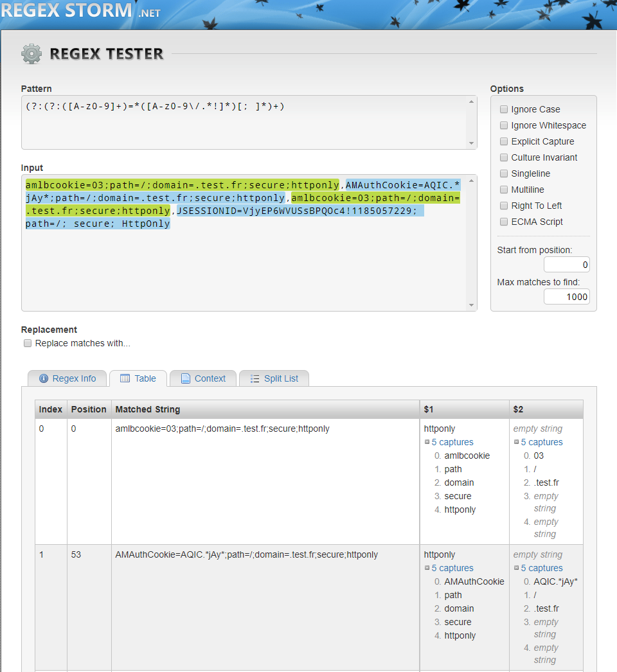
Task: Click the Split List tab icon
Action: (x=255, y=379)
